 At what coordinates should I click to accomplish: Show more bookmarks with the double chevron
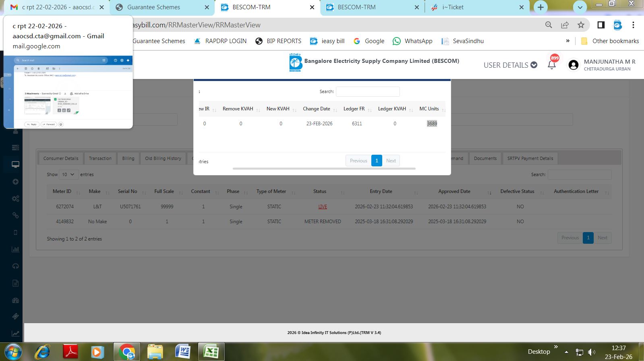pyautogui.click(x=568, y=41)
